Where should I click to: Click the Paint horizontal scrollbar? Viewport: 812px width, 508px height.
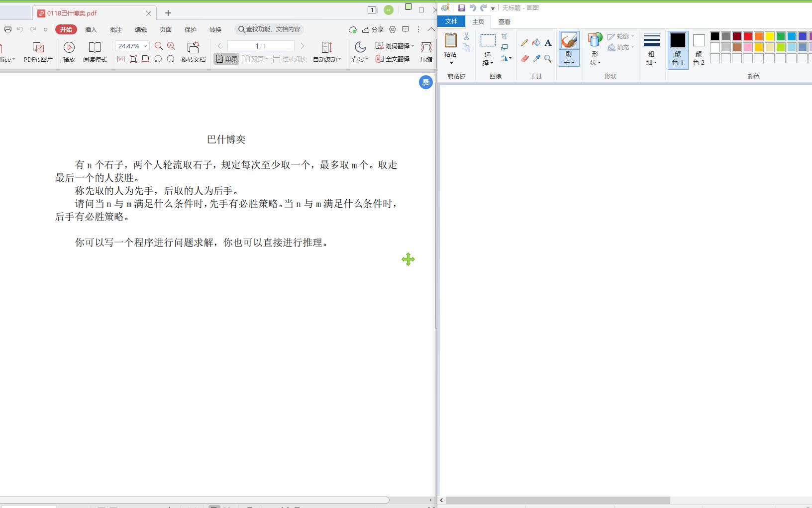(x=558, y=500)
